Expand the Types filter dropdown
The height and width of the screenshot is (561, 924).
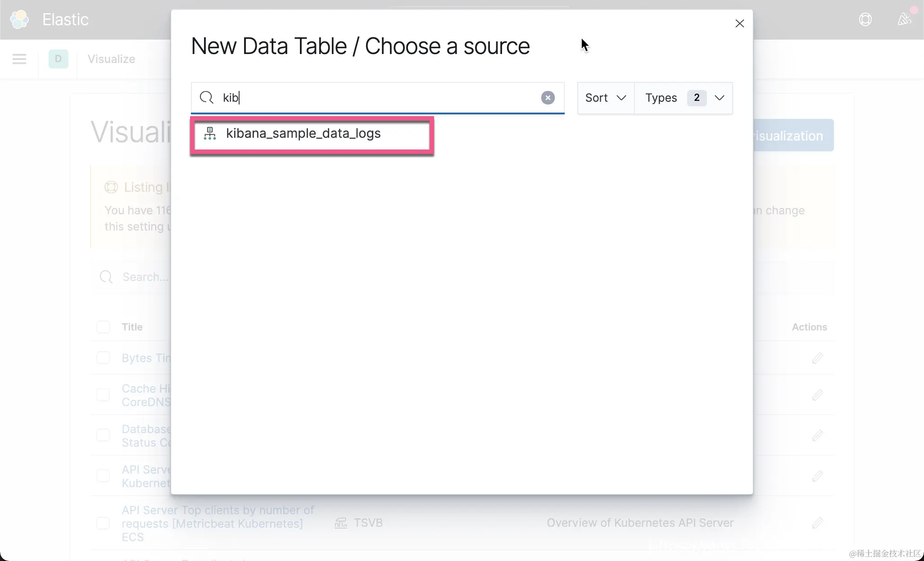[x=684, y=98]
